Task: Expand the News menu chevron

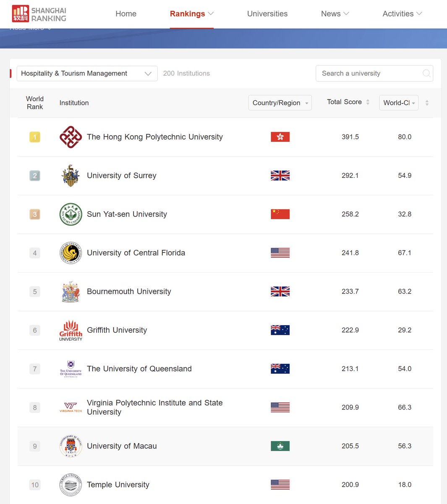Action: 346,14
